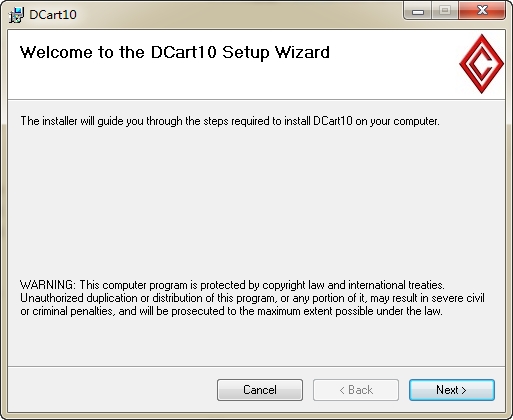This screenshot has width=513, height=420.
Task: Click the installer guide description sentence
Action: 230,121
